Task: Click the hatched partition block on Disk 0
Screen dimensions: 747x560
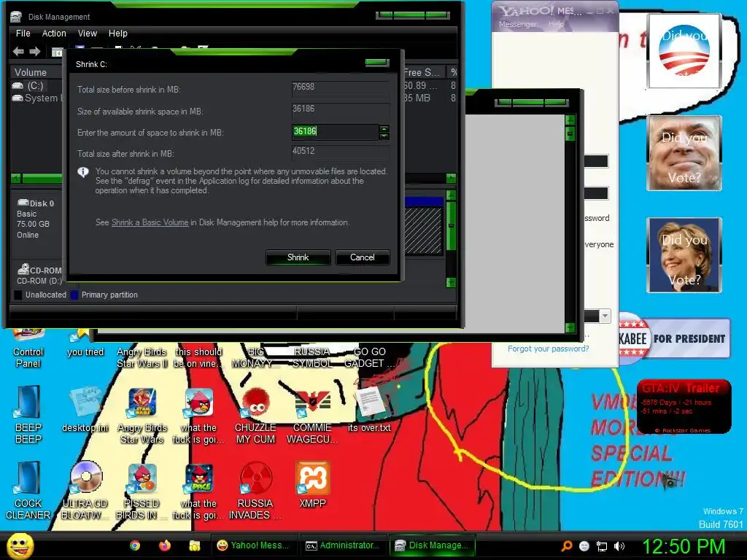Action: [423, 230]
